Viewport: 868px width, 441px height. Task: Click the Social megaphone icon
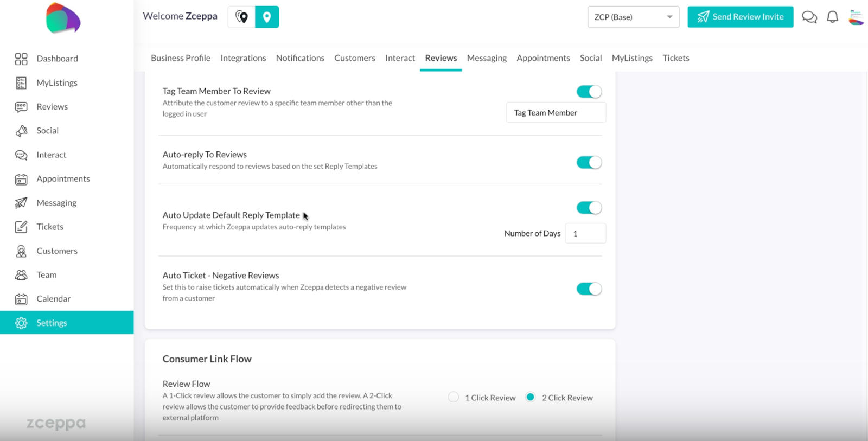point(21,131)
